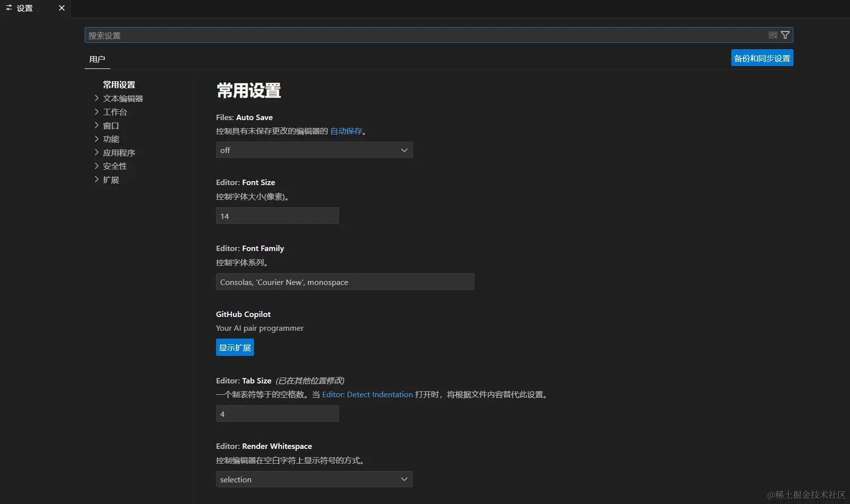
Task: Edit the Tab Size value field
Action: pyautogui.click(x=278, y=413)
